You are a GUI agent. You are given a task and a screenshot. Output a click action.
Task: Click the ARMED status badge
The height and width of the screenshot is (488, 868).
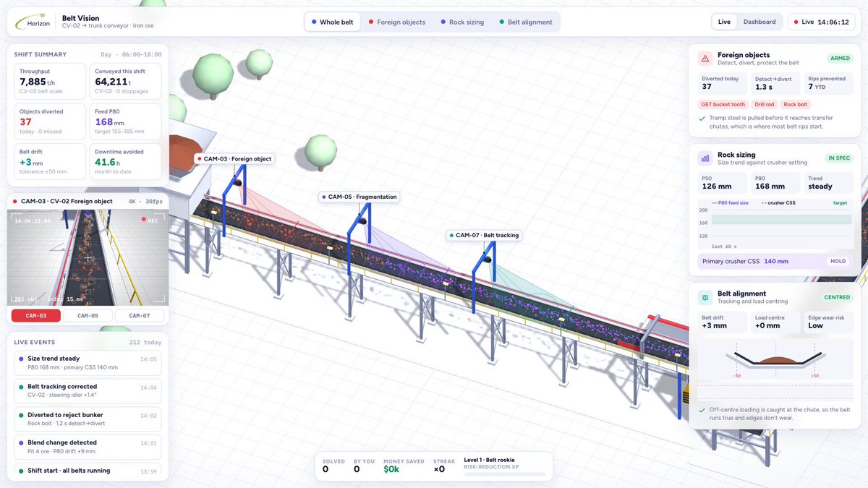(x=841, y=59)
